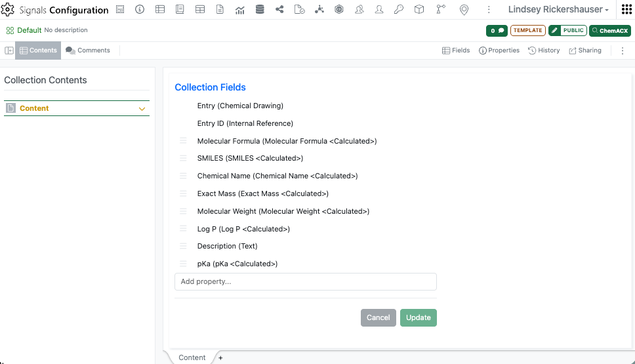Toggle the side panel collapse icon
This screenshot has width=635, height=364.
pos(9,51)
